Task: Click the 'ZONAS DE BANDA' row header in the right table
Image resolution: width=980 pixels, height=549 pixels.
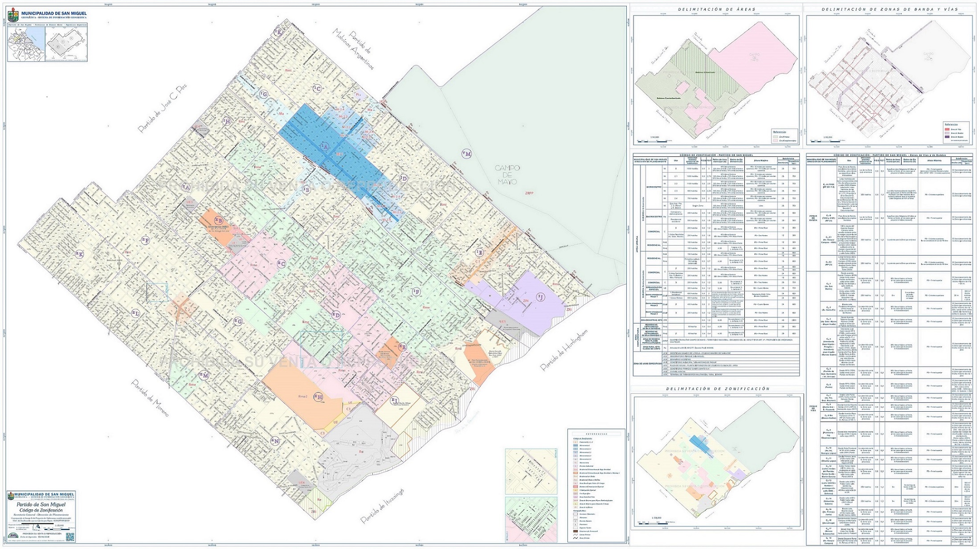Action: pos(813,217)
